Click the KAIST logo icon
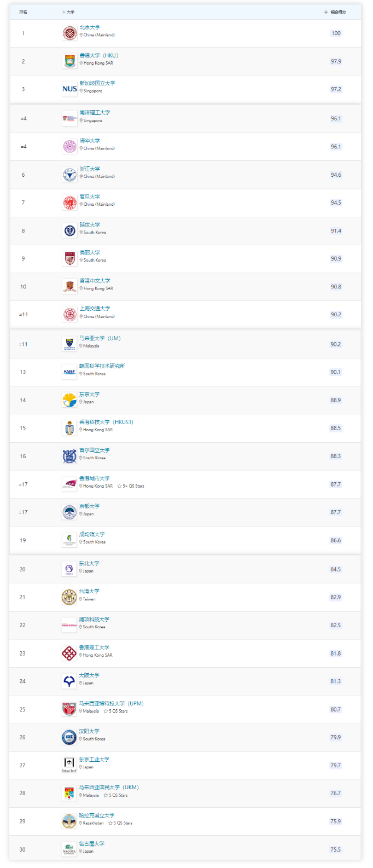This screenshot has height=868, width=373. 69,372
